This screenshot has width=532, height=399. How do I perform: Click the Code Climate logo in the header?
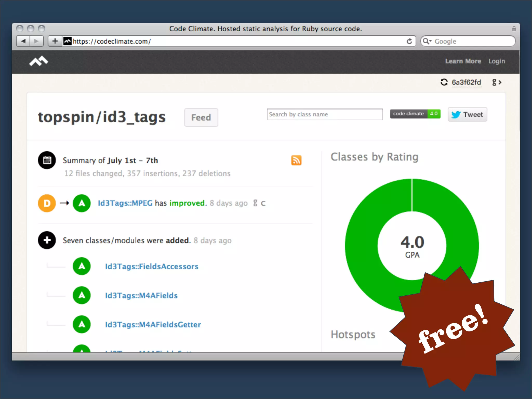click(x=39, y=61)
